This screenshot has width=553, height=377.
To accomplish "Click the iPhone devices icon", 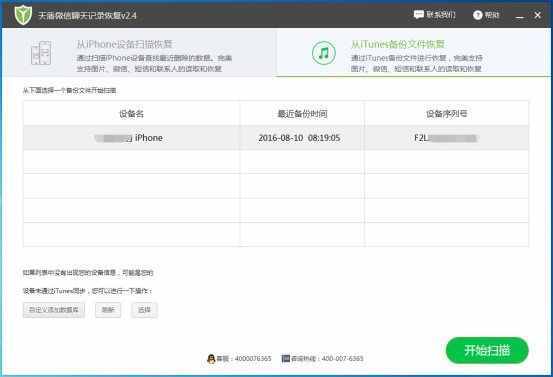I will click(41, 53).
